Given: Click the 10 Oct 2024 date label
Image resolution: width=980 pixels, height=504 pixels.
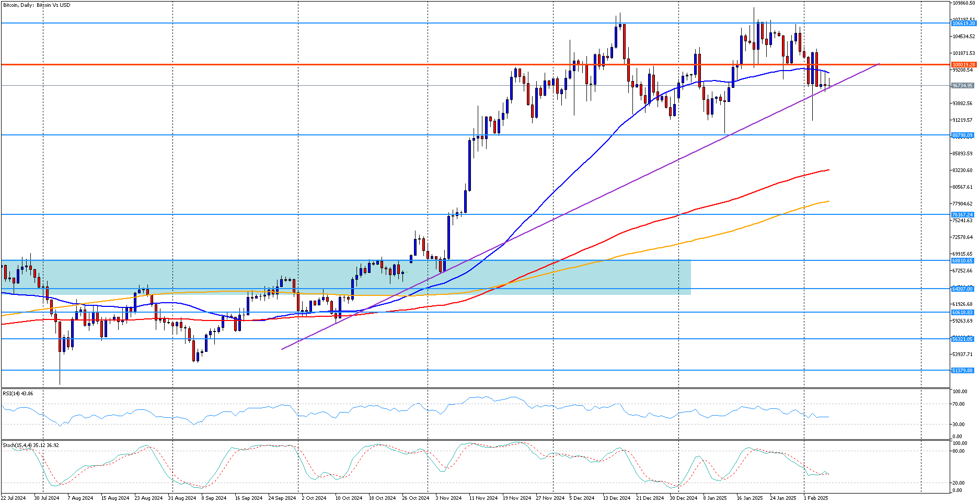Looking at the screenshot, I should (x=349, y=498).
